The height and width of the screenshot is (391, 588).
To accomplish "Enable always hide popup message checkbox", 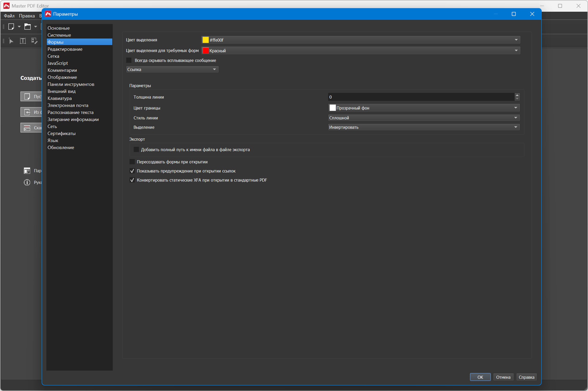I will [x=129, y=60].
